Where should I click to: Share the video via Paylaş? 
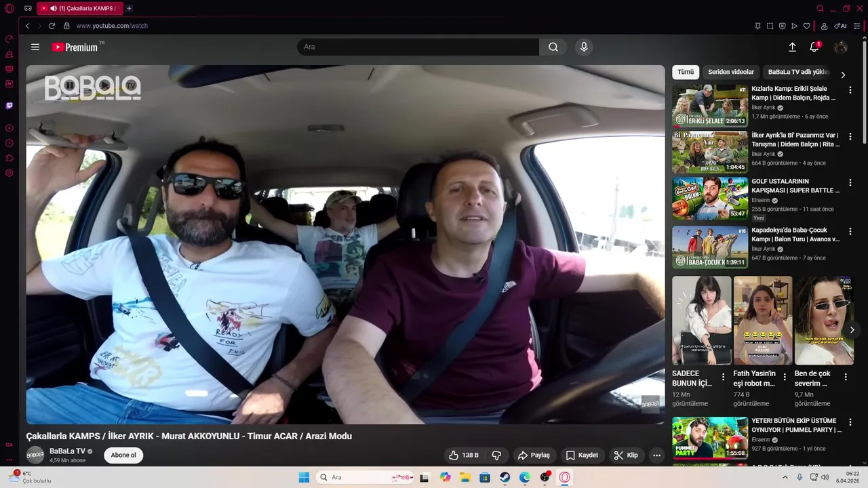point(534,455)
